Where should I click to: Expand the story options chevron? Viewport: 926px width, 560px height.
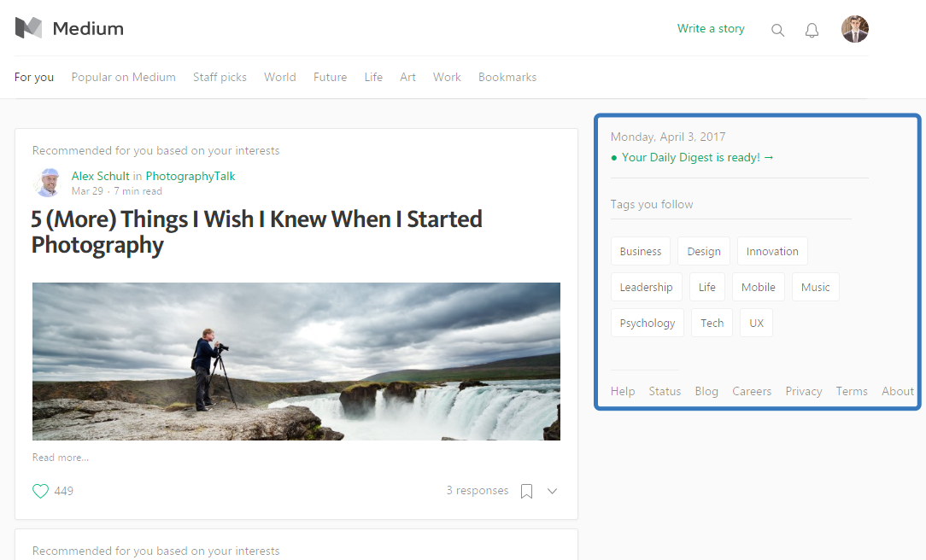click(x=552, y=491)
